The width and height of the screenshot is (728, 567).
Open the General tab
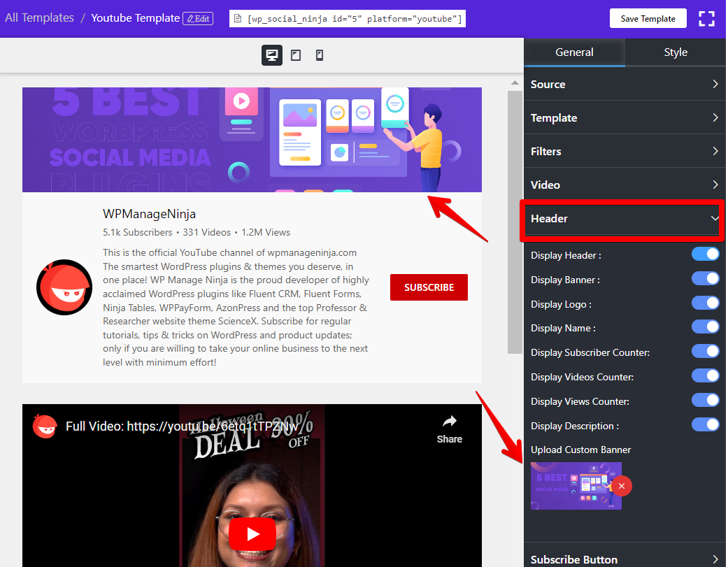(574, 52)
